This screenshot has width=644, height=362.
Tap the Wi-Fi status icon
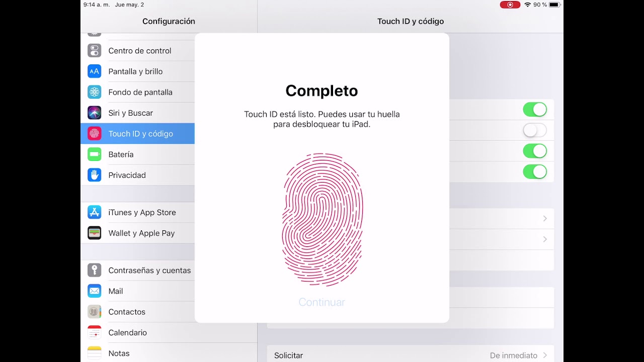coord(527,5)
